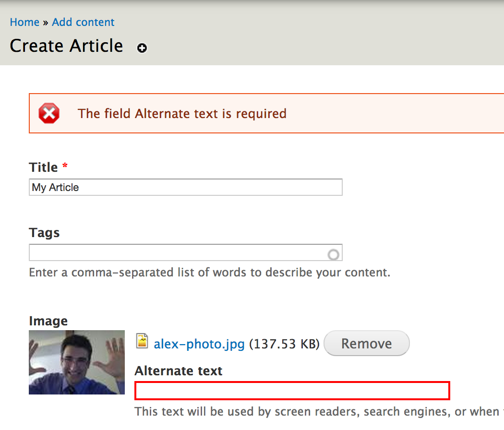The width and height of the screenshot is (504, 430).
Task: Click the Alternate text label
Action: click(x=179, y=371)
